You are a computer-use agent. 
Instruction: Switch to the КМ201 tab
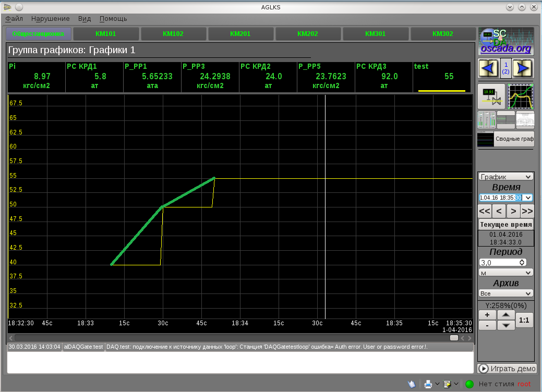240,34
